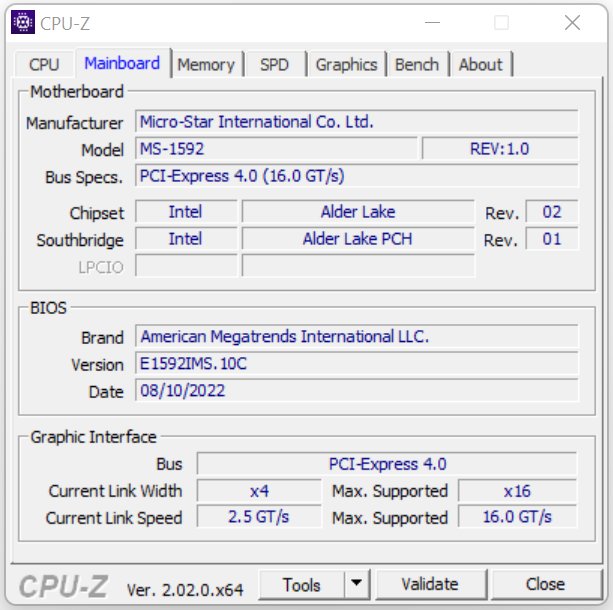This screenshot has height=610, width=613.
Task: Click Max. Supported speed 16.0 GT/s
Action: pos(517,517)
